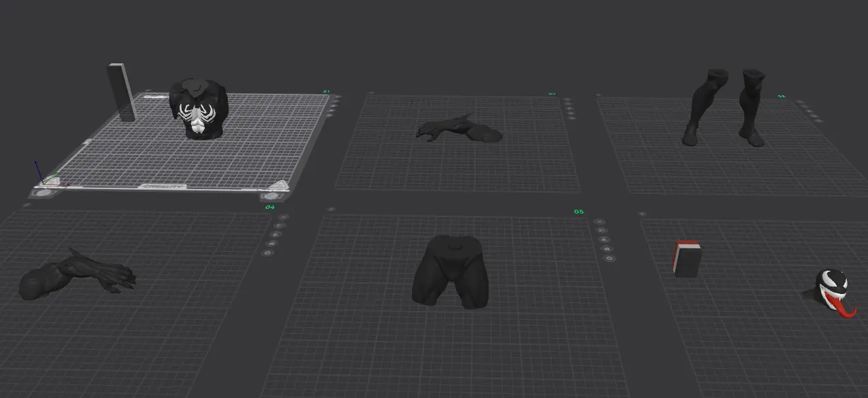Select the clawed arm model on plate 04
This screenshot has width=868, height=398.
pyautogui.click(x=77, y=276)
